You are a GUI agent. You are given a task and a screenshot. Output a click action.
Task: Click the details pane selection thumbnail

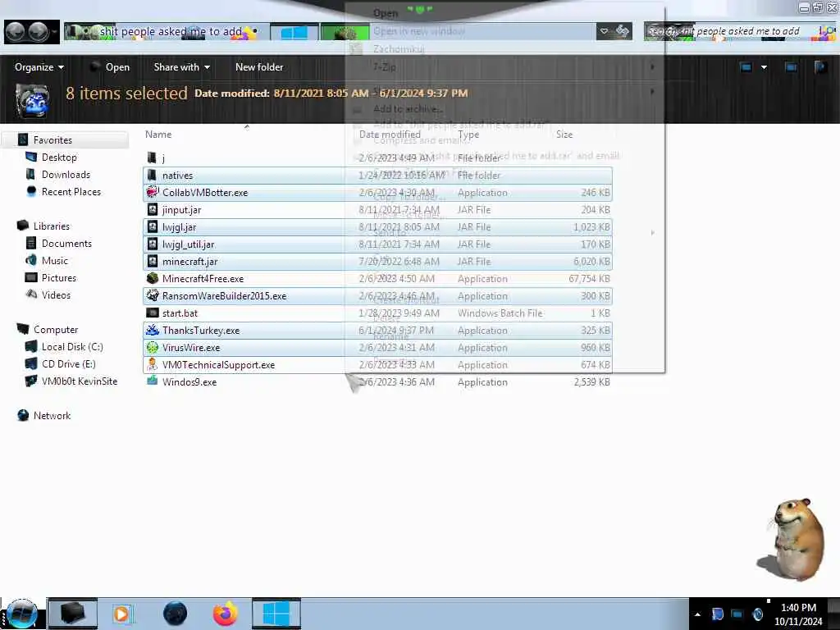(x=33, y=101)
